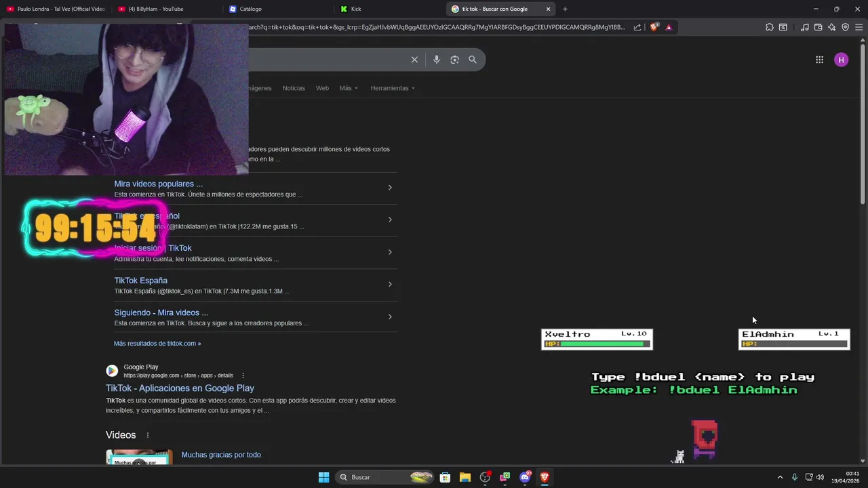Open Siguiendo - Mira videos link
The image size is (868, 488).
161,312
